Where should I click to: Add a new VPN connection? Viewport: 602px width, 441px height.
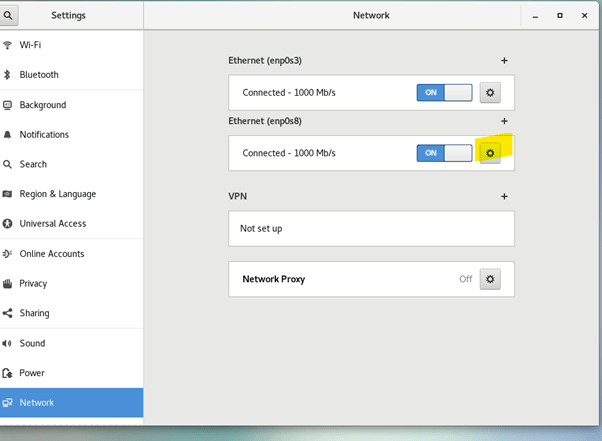point(504,197)
